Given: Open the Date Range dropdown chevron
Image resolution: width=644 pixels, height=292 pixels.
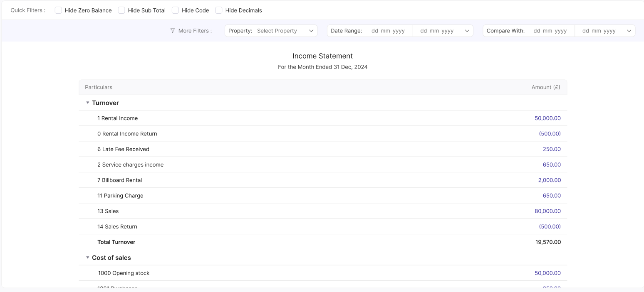Looking at the screenshot, I should 467,31.
